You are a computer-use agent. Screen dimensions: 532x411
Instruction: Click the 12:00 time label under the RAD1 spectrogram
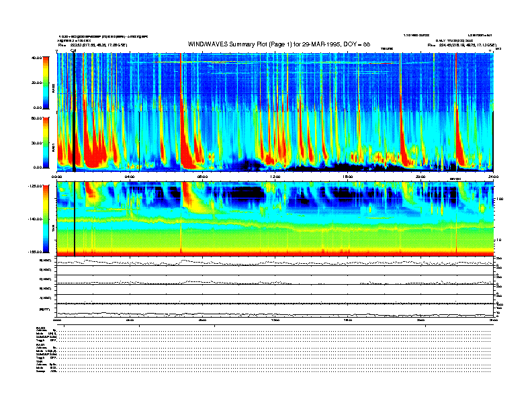275,177
